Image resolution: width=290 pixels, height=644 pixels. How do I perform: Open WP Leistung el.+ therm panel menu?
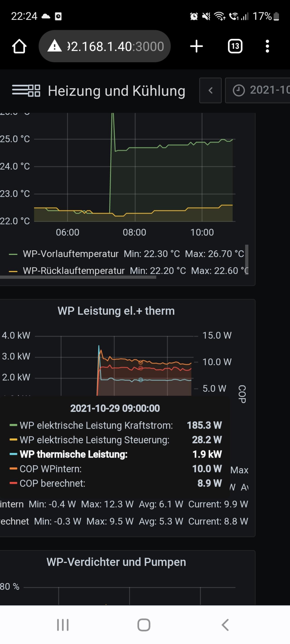click(x=116, y=311)
